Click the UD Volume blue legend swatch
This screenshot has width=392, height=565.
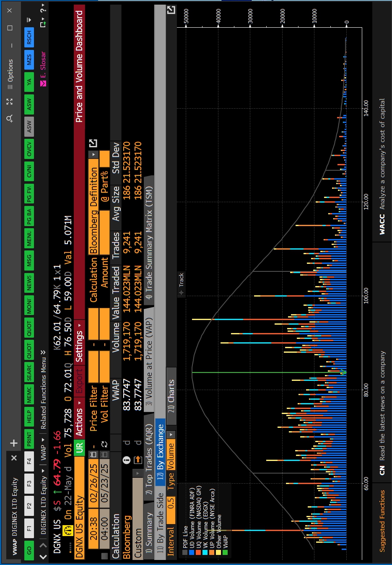point(192,553)
